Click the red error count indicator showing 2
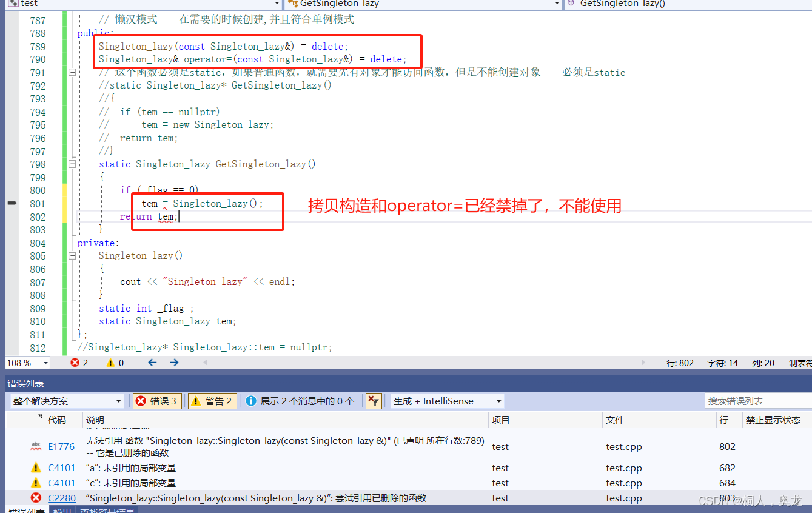The height and width of the screenshot is (513, 812). pos(79,363)
